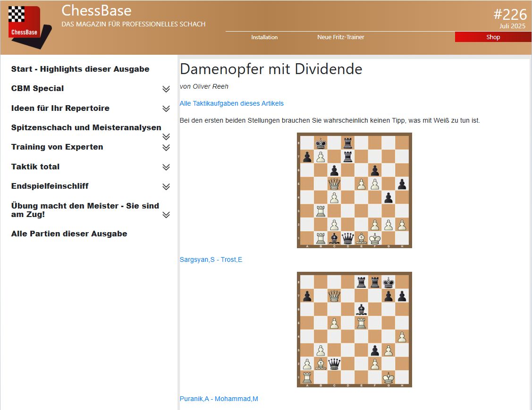Click the second chess diagram board
532x410 pixels.
(354, 329)
